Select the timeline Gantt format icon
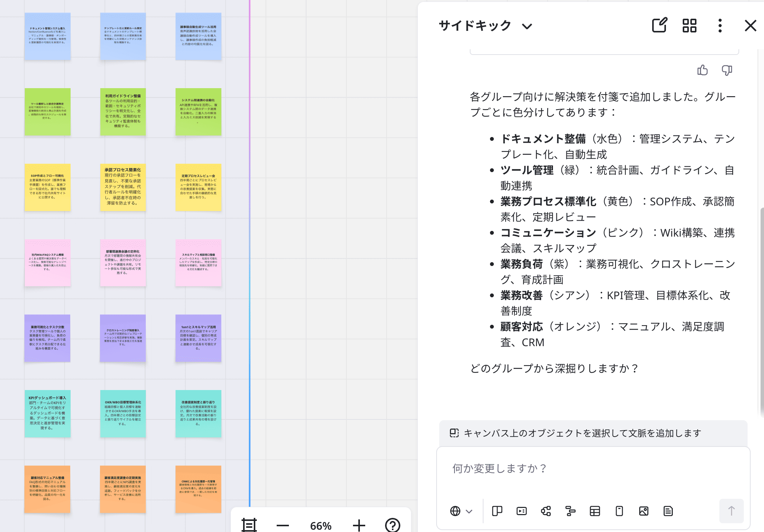 click(x=570, y=511)
